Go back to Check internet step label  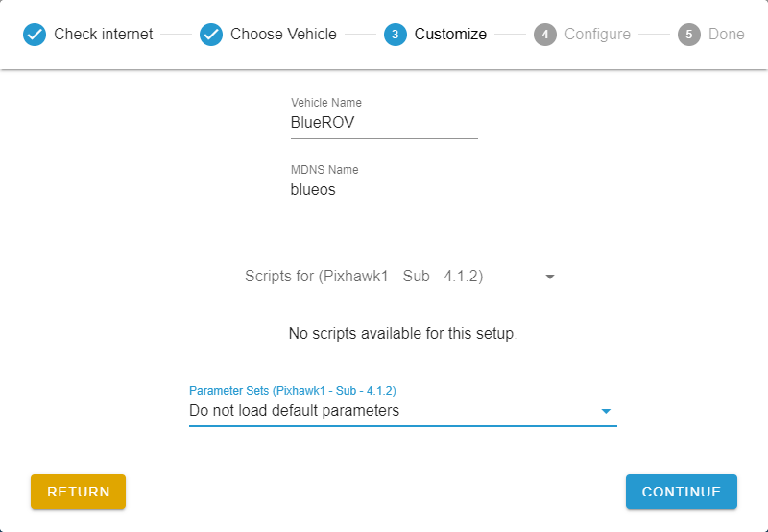point(103,35)
